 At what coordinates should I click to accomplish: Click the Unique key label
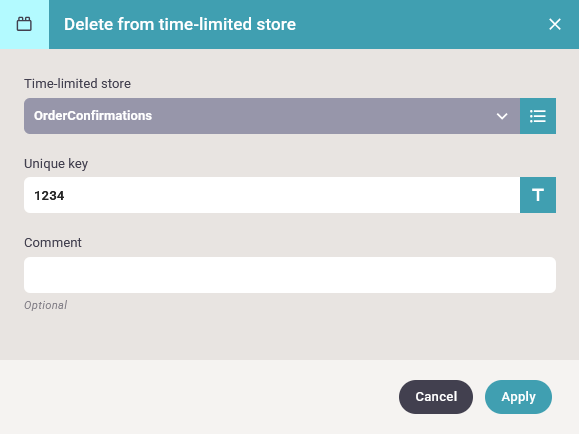[56, 163]
